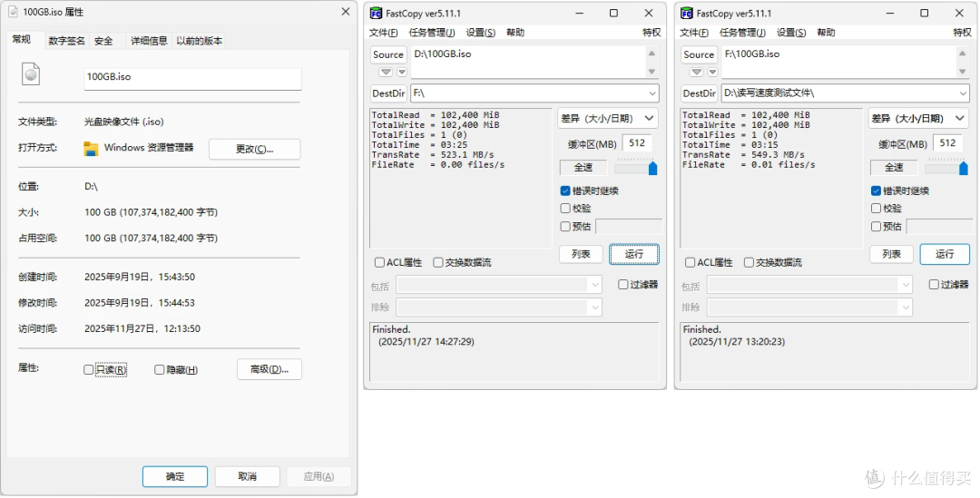Click 确定 in Properties dialog
This screenshot has width=980, height=498.
(175, 476)
